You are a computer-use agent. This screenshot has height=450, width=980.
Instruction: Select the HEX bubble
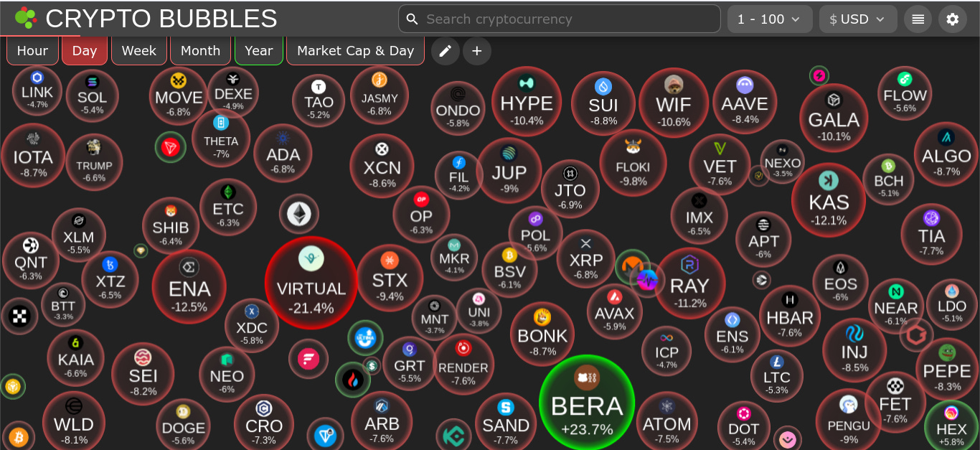coord(951,426)
